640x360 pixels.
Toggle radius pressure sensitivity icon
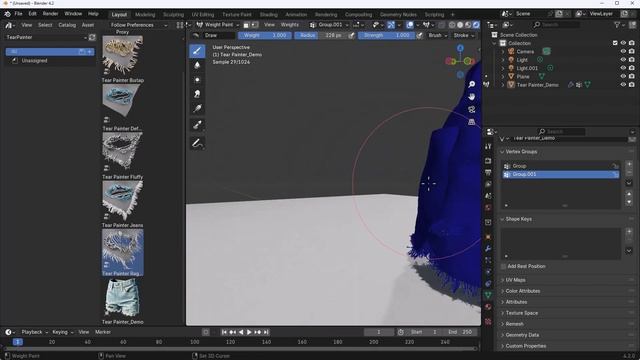[352, 36]
